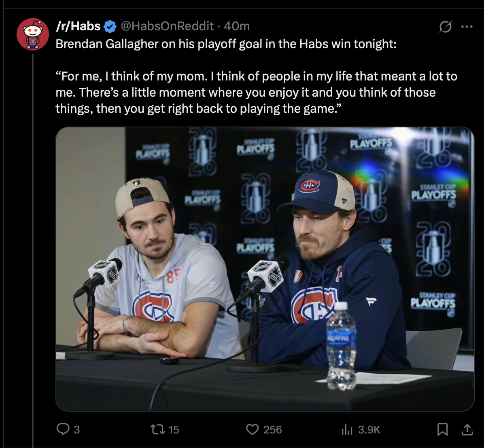Open the press conference photo

tap(265, 269)
